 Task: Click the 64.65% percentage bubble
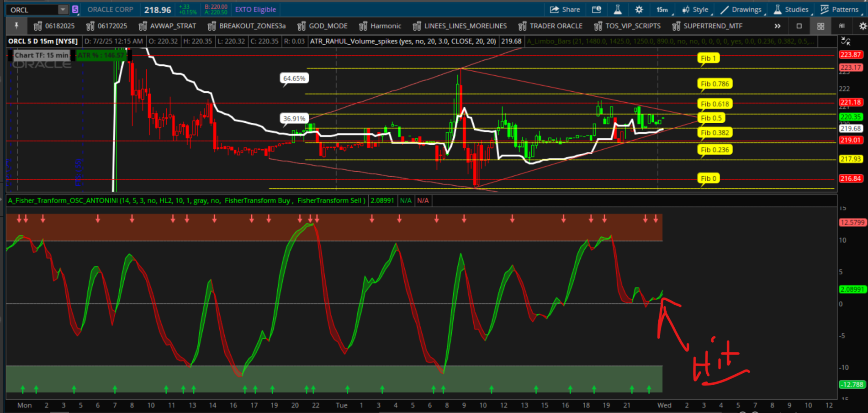click(294, 78)
